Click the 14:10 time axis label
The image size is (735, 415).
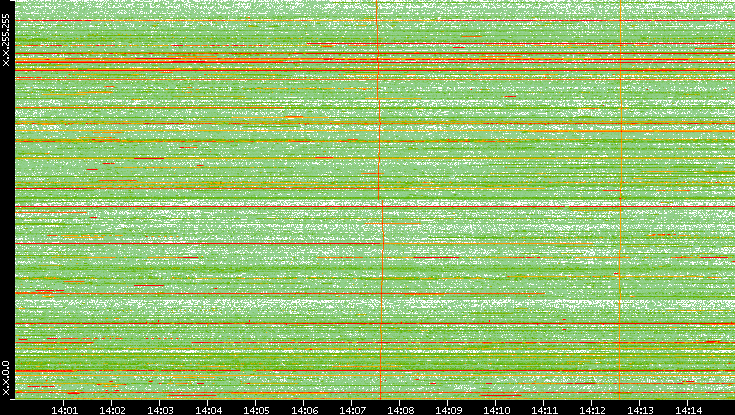coord(496,410)
